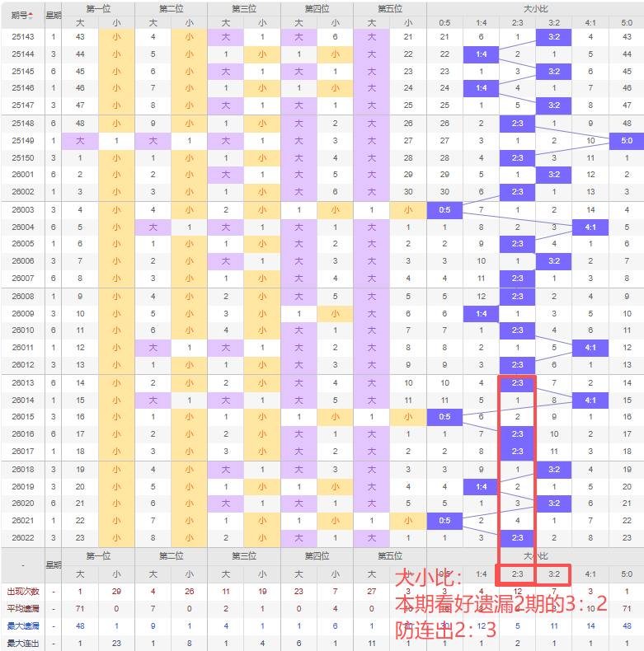The image size is (644, 651).
Task: Click highlighted 3:2 cell in row 25143
Action: tap(554, 37)
